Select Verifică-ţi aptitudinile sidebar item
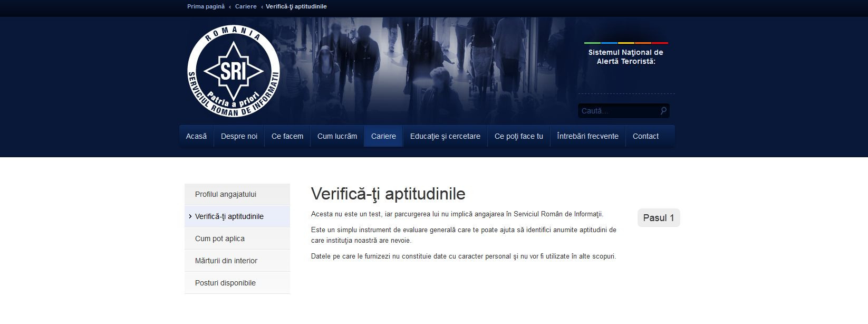Viewport: 868px width, 324px height. click(237, 216)
